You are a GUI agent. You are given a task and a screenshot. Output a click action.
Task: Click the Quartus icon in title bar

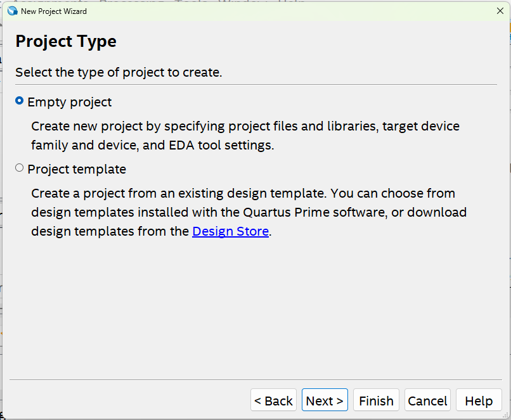coord(13,11)
